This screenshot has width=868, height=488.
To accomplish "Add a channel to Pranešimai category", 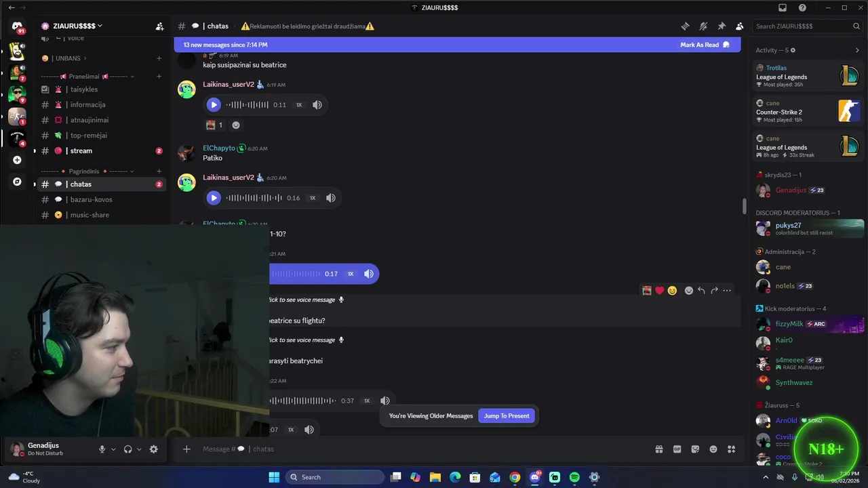I will click(159, 77).
